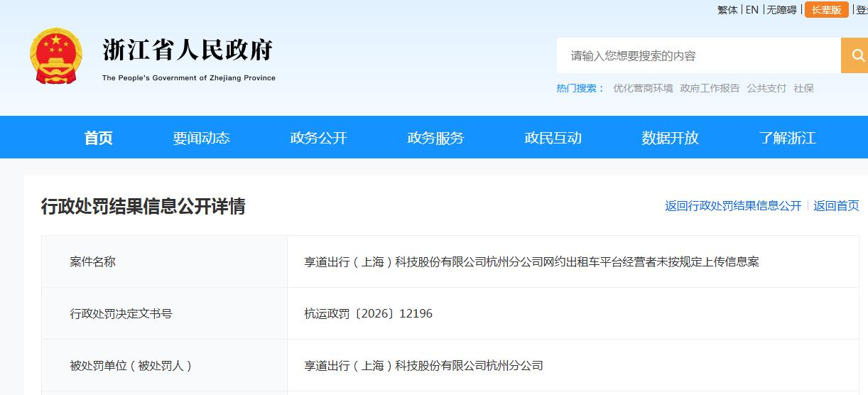Open the 要闻动态 navigation tab
868x395 pixels.
point(202,138)
